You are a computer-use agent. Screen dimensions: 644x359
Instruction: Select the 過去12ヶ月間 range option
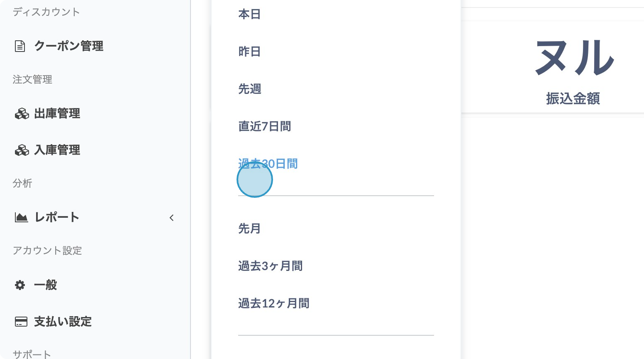point(274,303)
